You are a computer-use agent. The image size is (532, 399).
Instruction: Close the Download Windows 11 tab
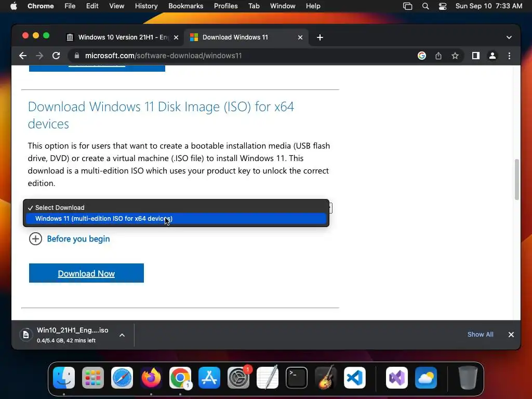click(x=300, y=37)
